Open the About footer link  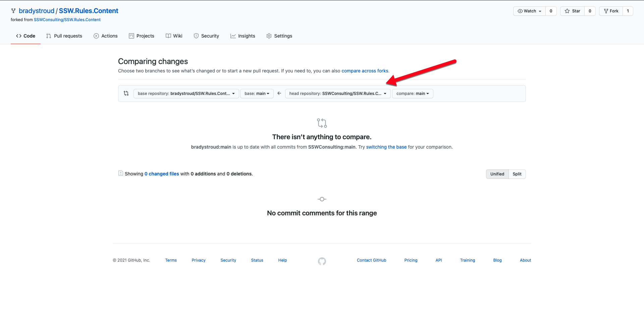(x=526, y=260)
